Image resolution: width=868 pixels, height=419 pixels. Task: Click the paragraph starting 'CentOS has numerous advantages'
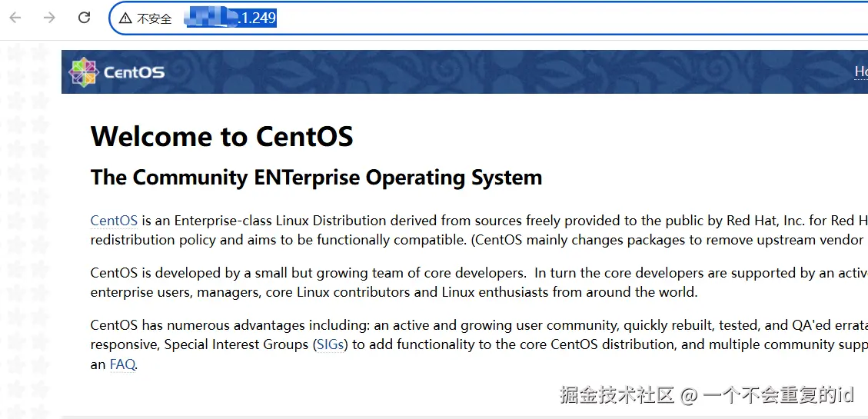pos(479,345)
